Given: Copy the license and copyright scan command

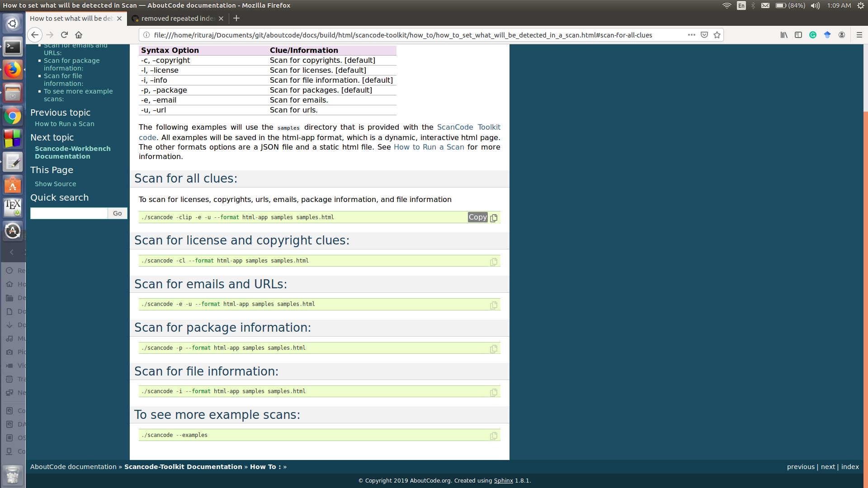Looking at the screenshot, I should tap(494, 262).
